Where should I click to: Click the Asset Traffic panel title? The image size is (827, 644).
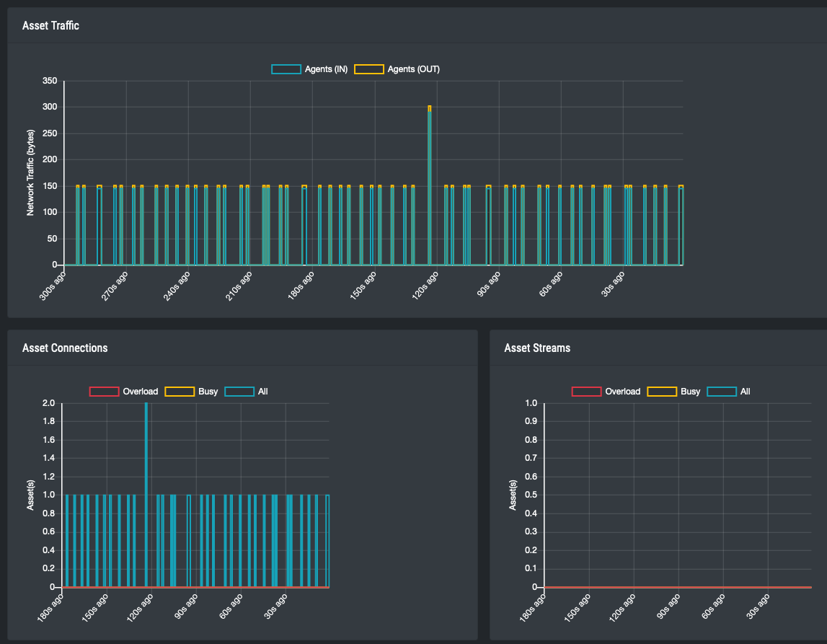tap(50, 26)
